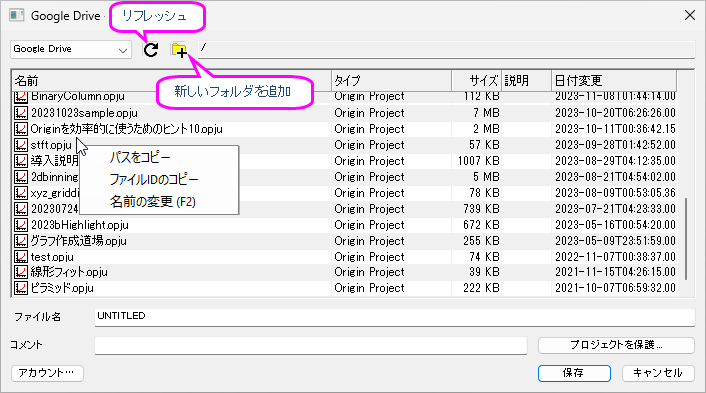Image resolution: width=706 pixels, height=393 pixels.
Task: Click the 222 KB size cell
Action: (481, 288)
